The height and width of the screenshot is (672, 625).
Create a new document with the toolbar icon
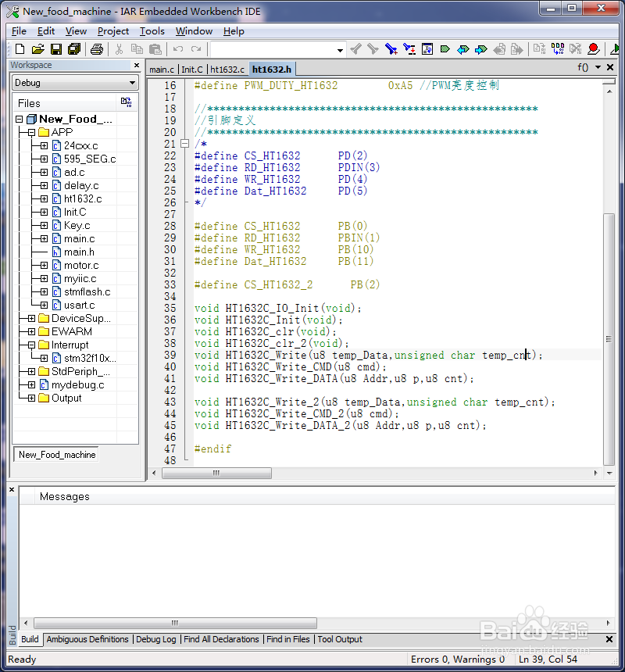(x=20, y=49)
